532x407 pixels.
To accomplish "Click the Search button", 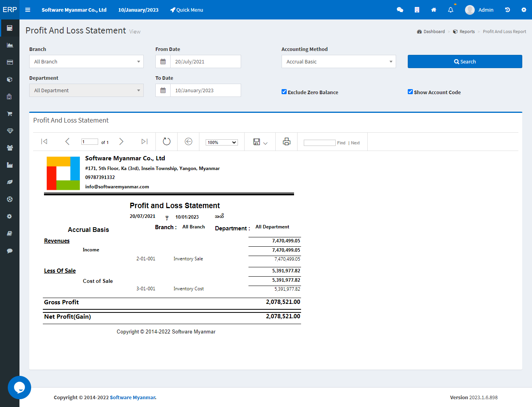I will 465,61.
